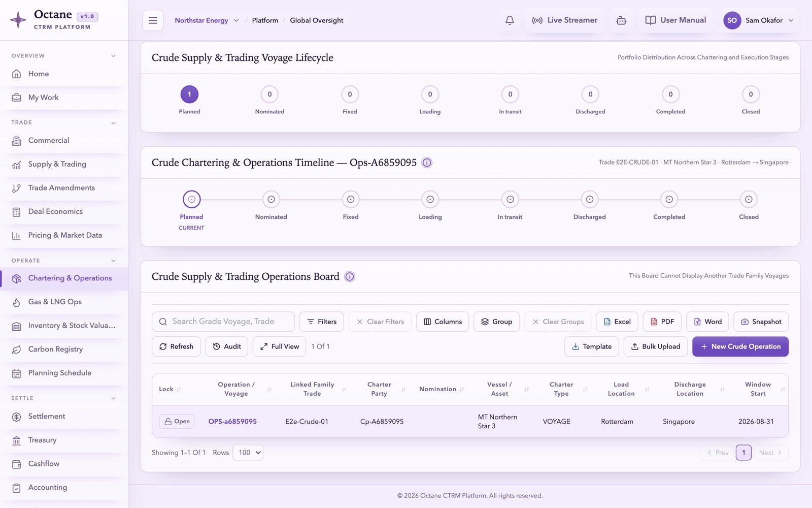Open Cashflow in sidebar

tap(64, 464)
